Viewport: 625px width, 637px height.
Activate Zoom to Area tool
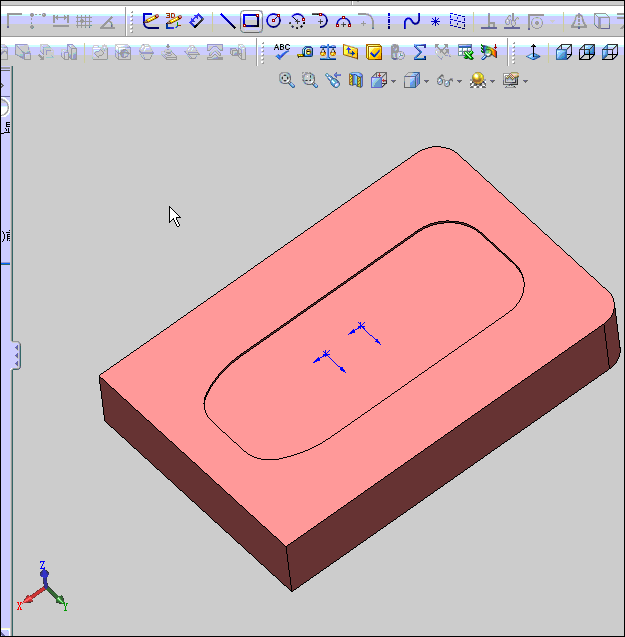click(310, 80)
